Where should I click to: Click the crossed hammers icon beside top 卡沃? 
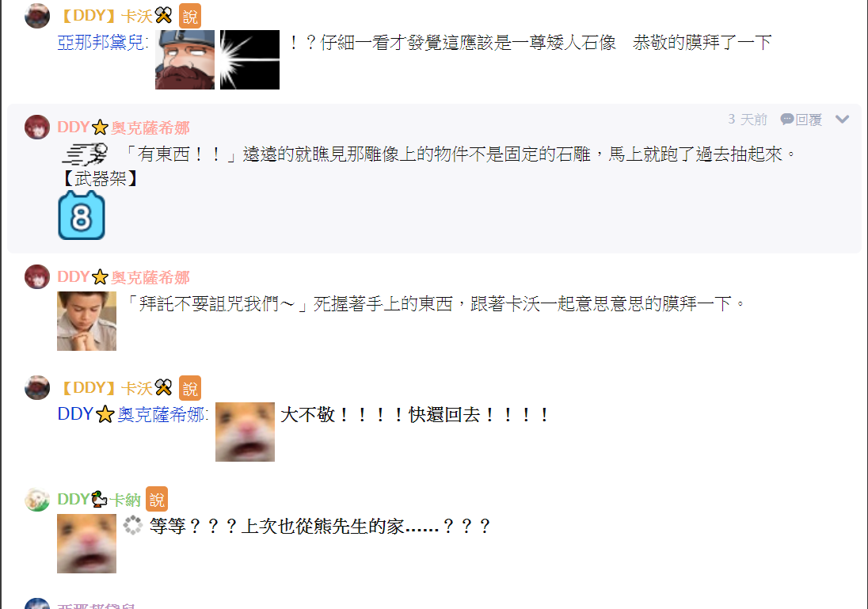(x=164, y=16)
